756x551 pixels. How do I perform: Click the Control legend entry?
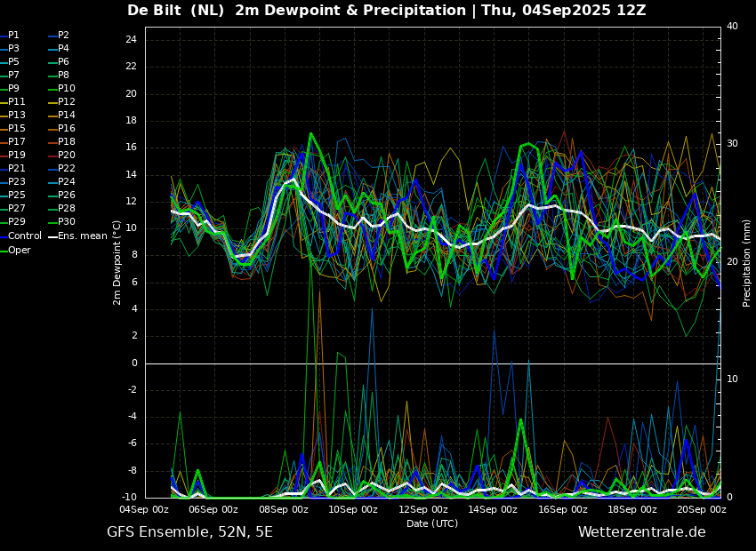[x=21, y=236]
